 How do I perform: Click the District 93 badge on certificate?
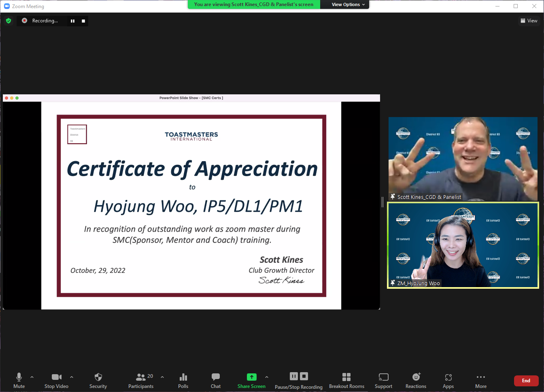click(x=77, y=134)
